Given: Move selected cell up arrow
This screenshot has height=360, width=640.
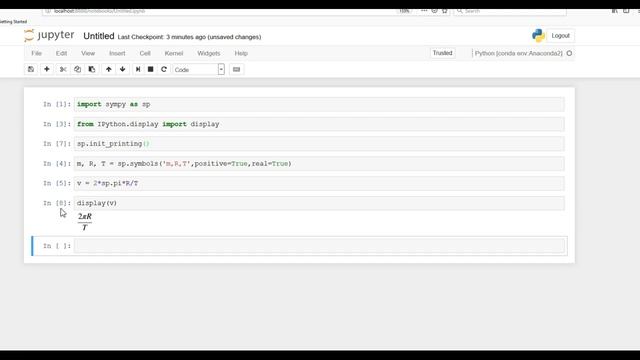Looking at the screenshot, I should tap(109, 69).
